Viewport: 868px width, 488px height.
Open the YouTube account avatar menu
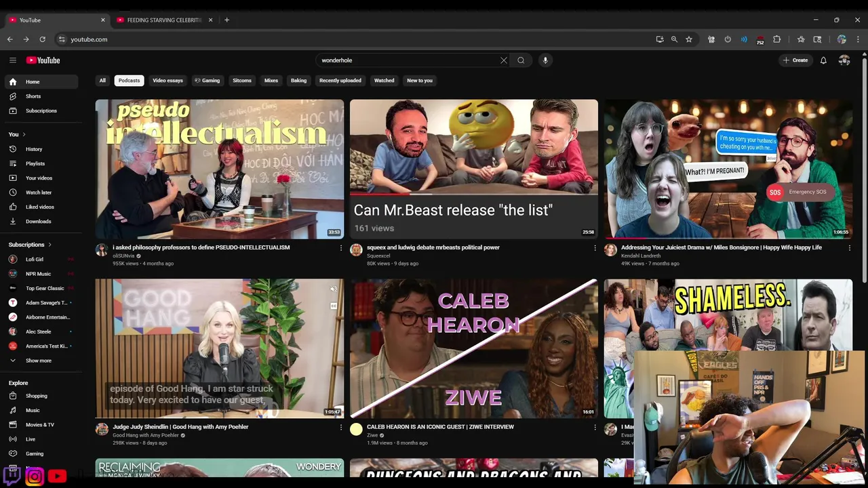pos(844,60)
